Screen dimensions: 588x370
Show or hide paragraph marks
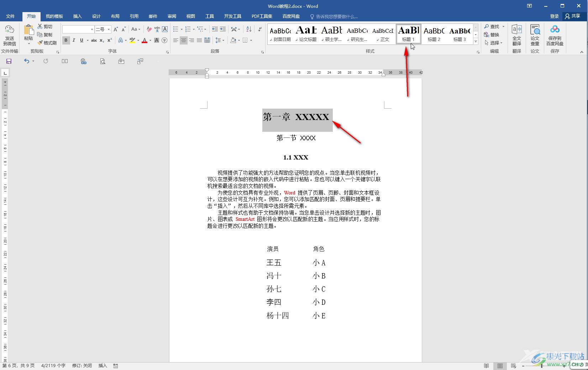click(260, 29)
